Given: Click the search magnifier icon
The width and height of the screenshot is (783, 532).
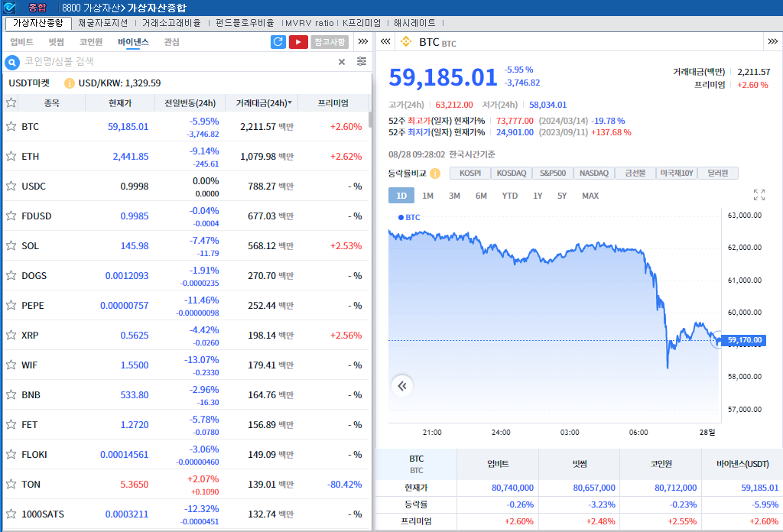Looking at the screenshot, I should [x=12, y=63].
